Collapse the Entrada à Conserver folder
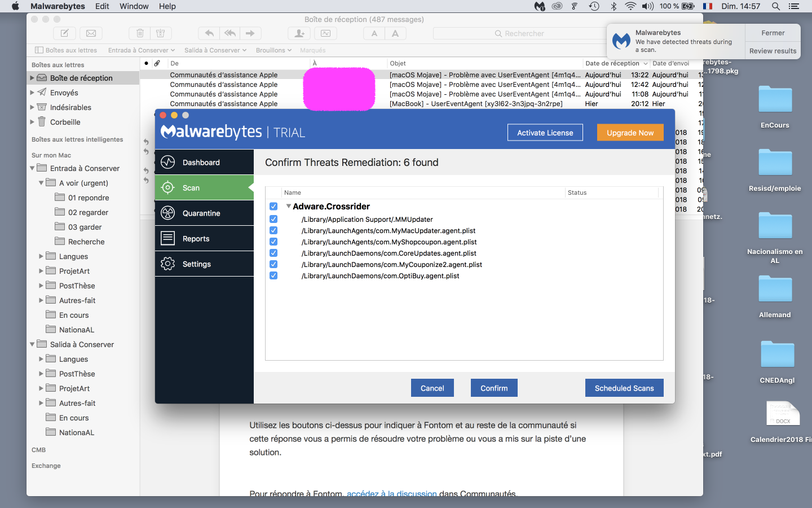 click(32, 168)
